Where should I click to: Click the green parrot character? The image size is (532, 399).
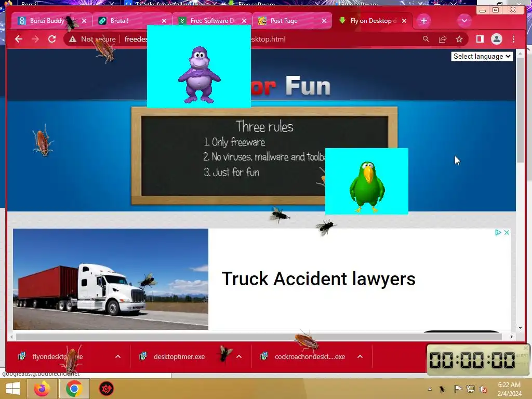pyautogui.click(x=367, y=187)
